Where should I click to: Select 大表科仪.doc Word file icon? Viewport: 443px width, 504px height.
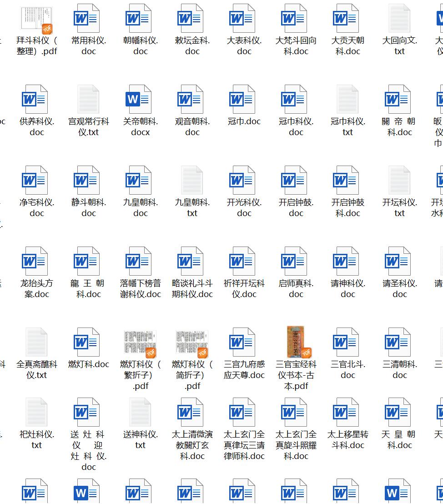click(x=242, y=18)
